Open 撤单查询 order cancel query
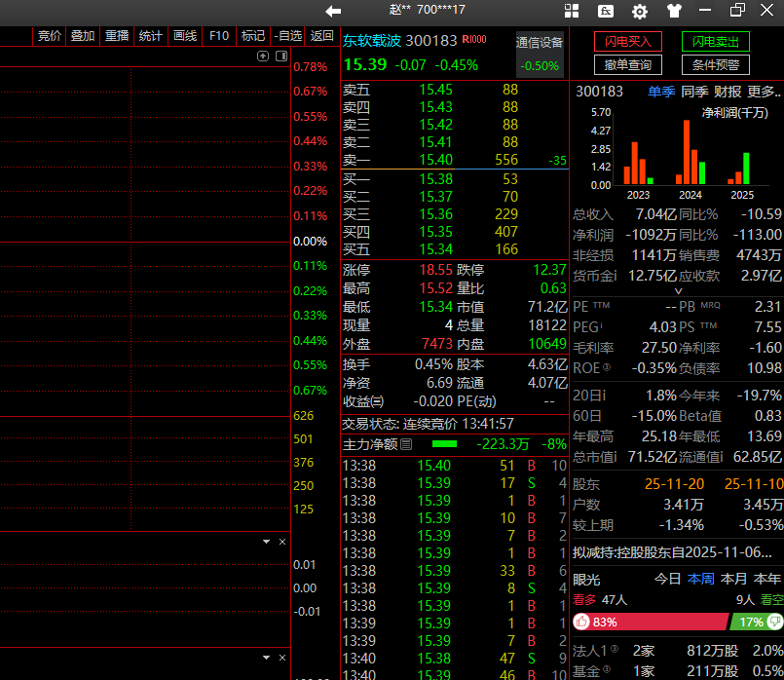The height and width of the screenshot is (680, 784). pos(628,64)
